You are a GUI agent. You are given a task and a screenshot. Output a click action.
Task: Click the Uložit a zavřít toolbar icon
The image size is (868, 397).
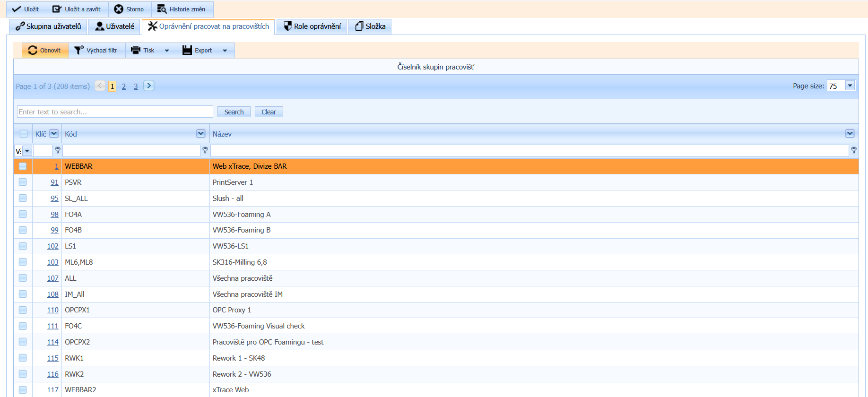[57, 9]
